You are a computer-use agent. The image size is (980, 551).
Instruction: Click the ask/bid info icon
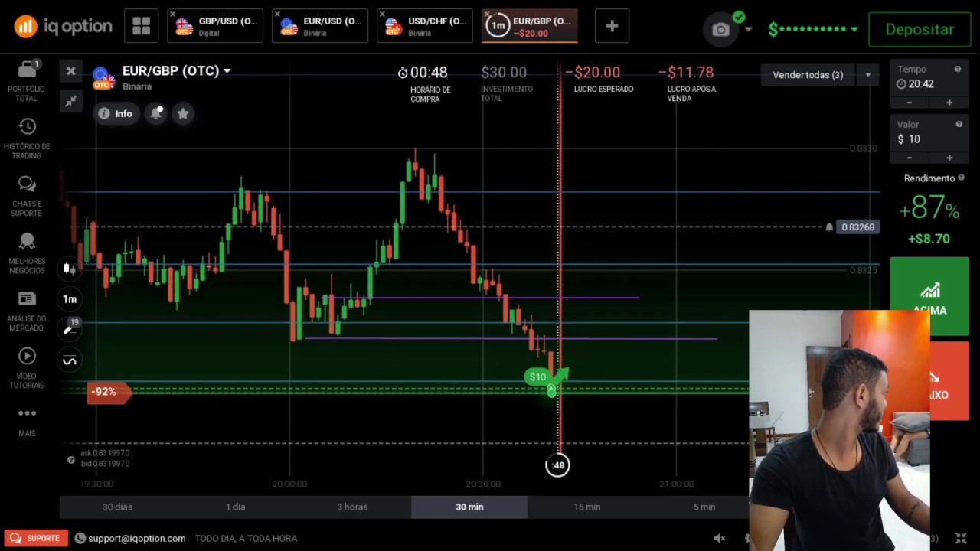[71, 460]
